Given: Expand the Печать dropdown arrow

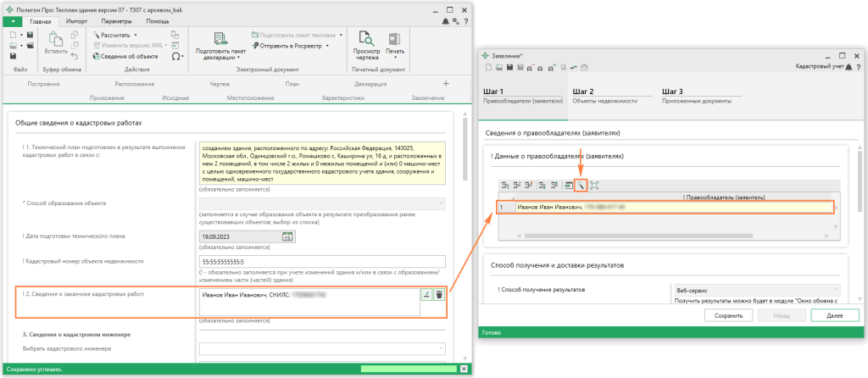Looking at the screenshot, I should coord(395,55).
